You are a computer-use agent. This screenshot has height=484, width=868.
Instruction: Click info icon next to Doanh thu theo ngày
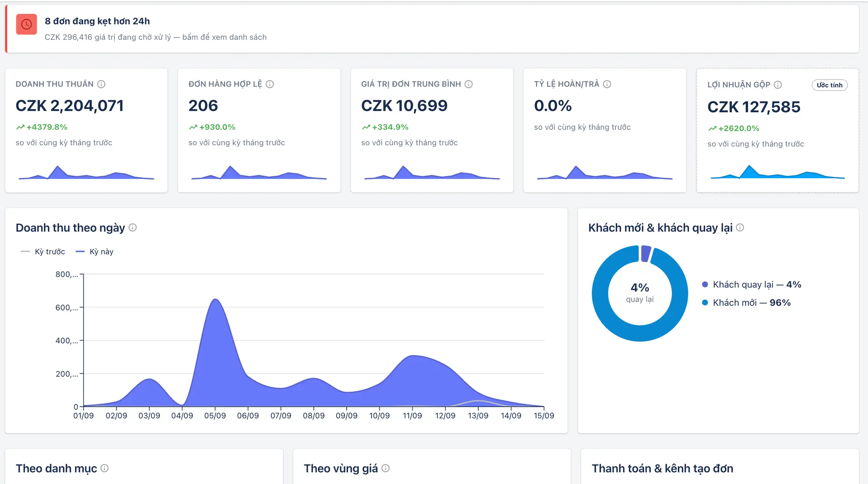[132, 228]
